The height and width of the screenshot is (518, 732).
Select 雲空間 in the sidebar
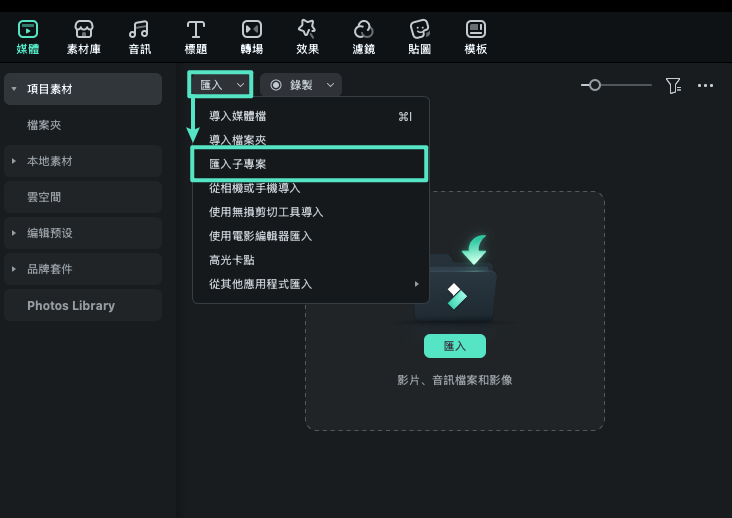tap(44, 197)
